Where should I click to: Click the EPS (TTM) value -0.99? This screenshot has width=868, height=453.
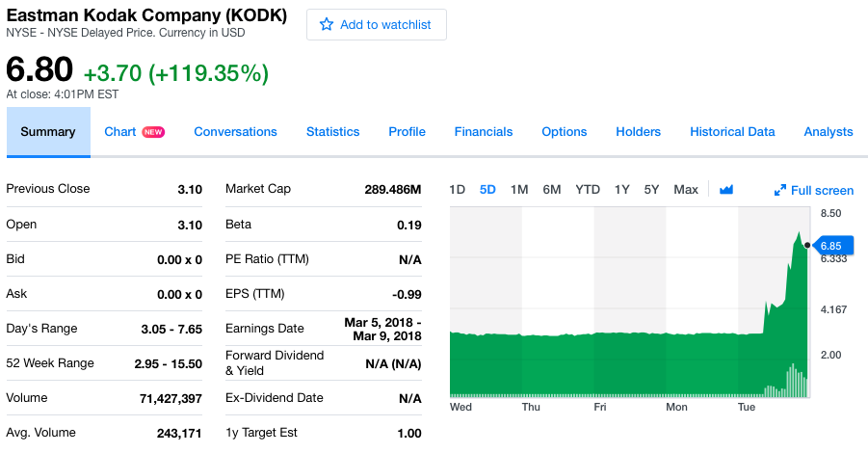407,295
